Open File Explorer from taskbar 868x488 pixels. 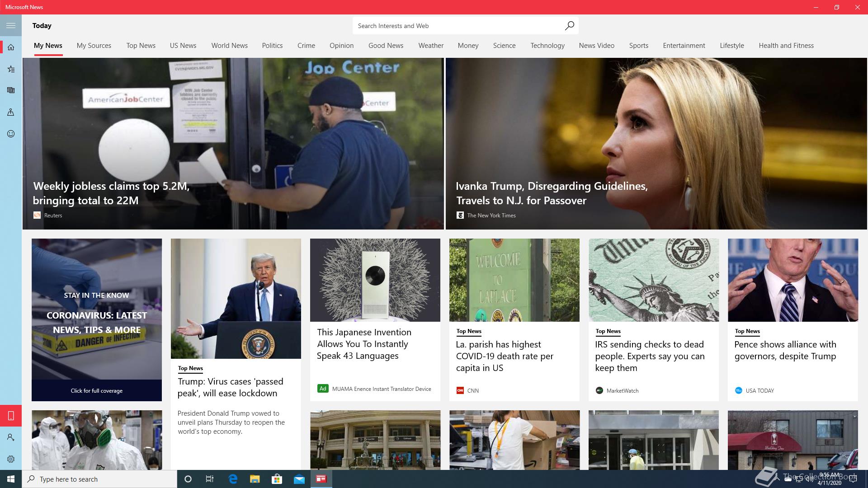point(255,479)
